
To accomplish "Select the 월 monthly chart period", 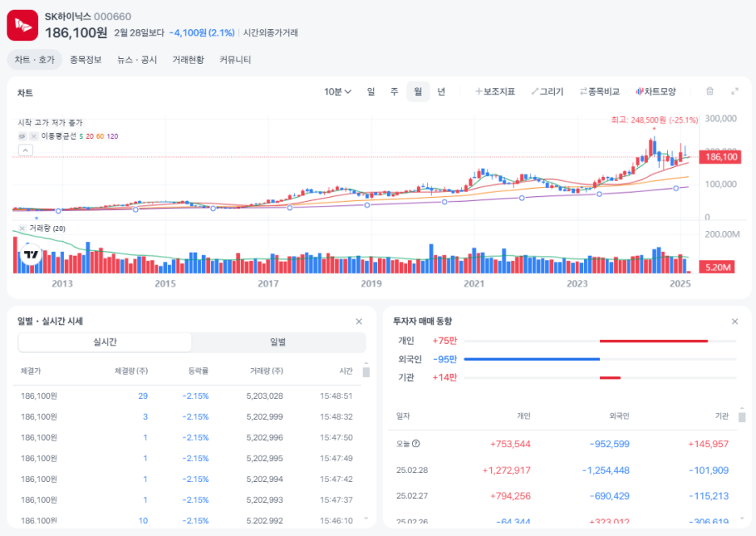I will pos(418,91).
